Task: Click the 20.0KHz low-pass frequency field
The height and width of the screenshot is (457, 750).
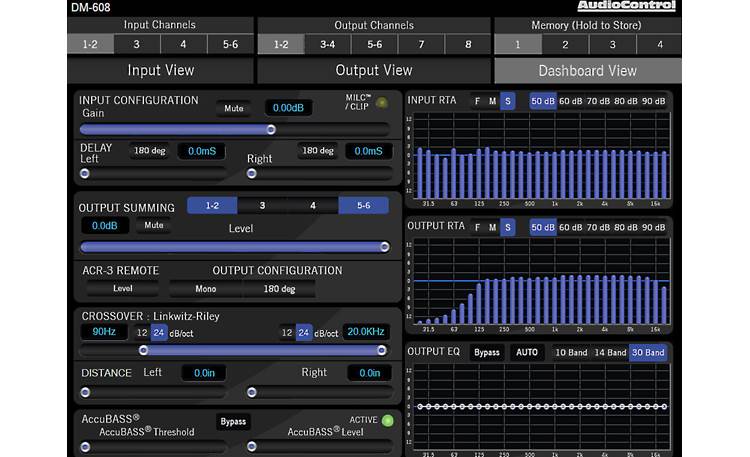Action: [x=366, y=332]
